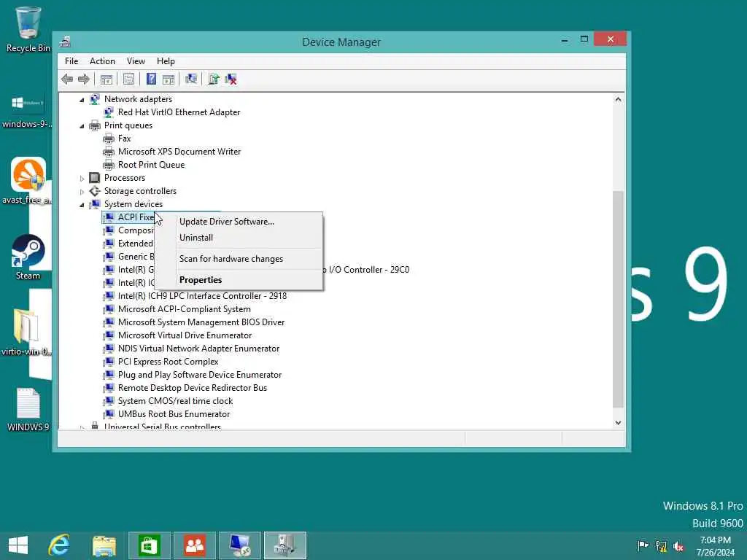Click the network status tray icon
The image size is (747, 560).
click(661, 545)
